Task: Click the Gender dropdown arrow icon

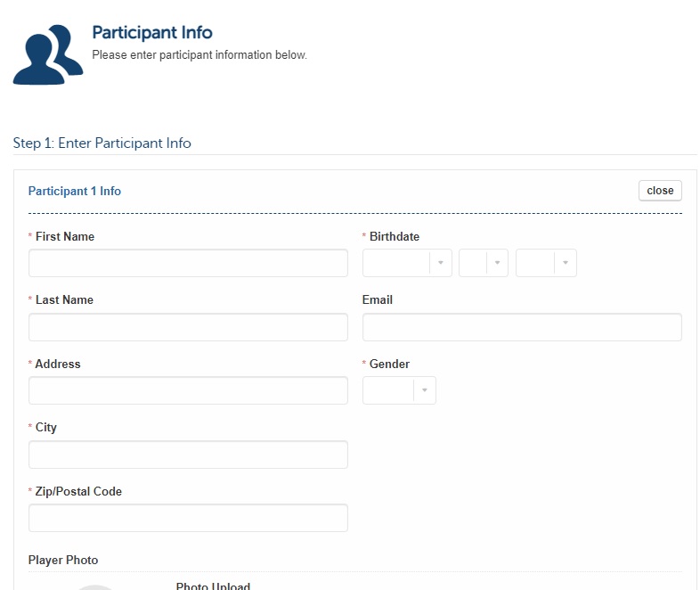Action: tap(425, 390)
